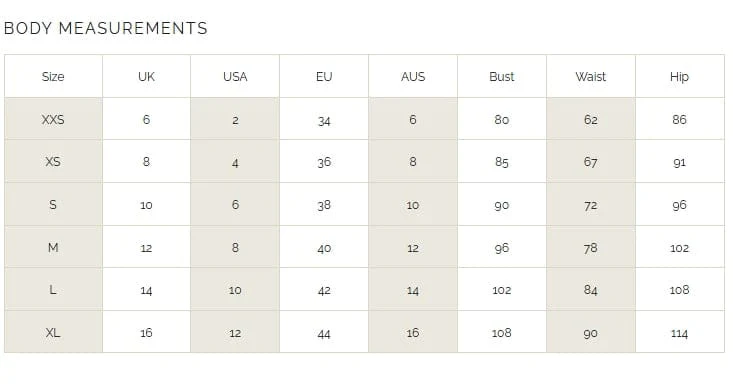Click the L size row label
This screenshot has height=390, width=733.
tap(53, 290)
